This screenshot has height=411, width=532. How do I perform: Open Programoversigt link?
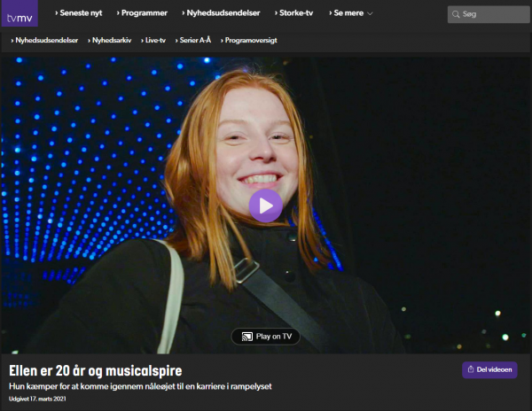tap(248, 41)
